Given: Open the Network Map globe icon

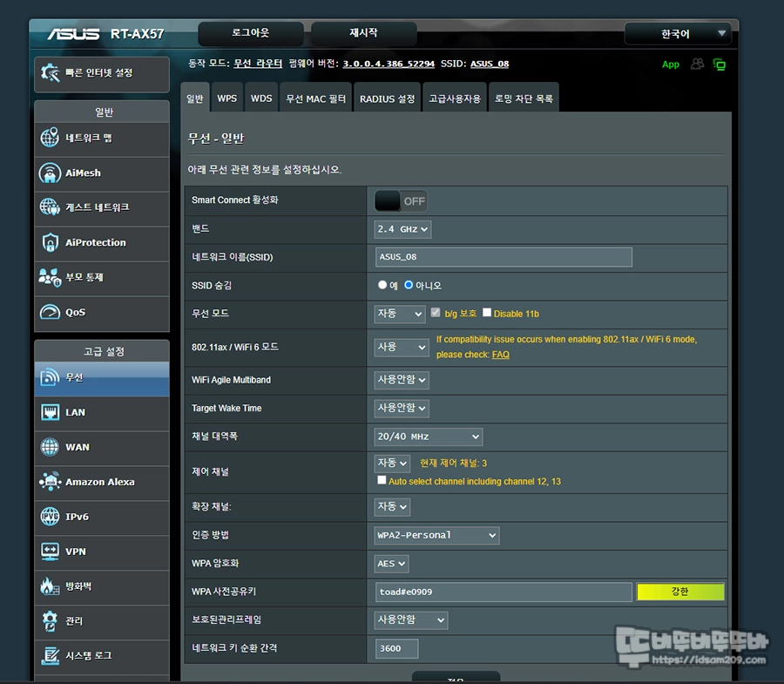Looking at the screenshot, I should point(50,138).
